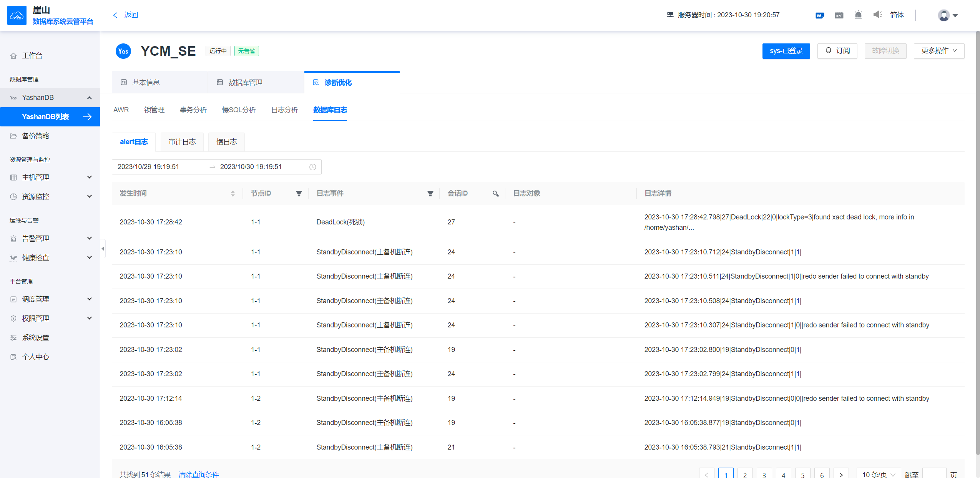Viewport: 980px width, 478px height.
Task: Open the 10 条/页 page size selector
Action: click(879, 474)
